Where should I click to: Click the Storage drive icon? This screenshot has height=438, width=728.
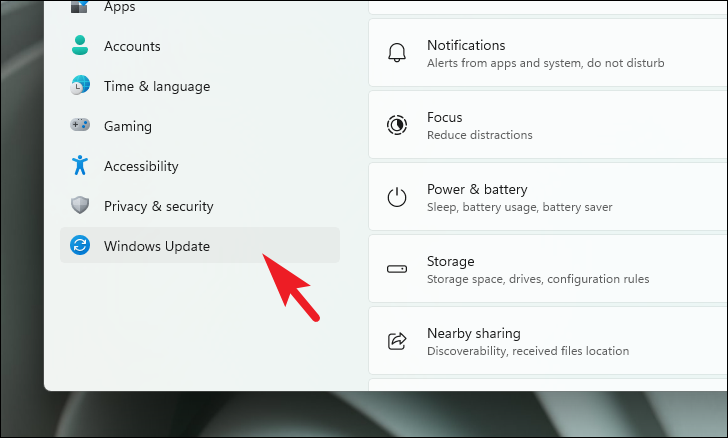[x=397, y=269]
